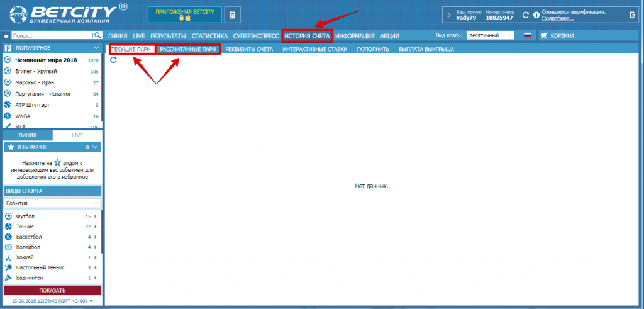Refresh the current bets list
The image size is (644, 309).
click(113, 60)
